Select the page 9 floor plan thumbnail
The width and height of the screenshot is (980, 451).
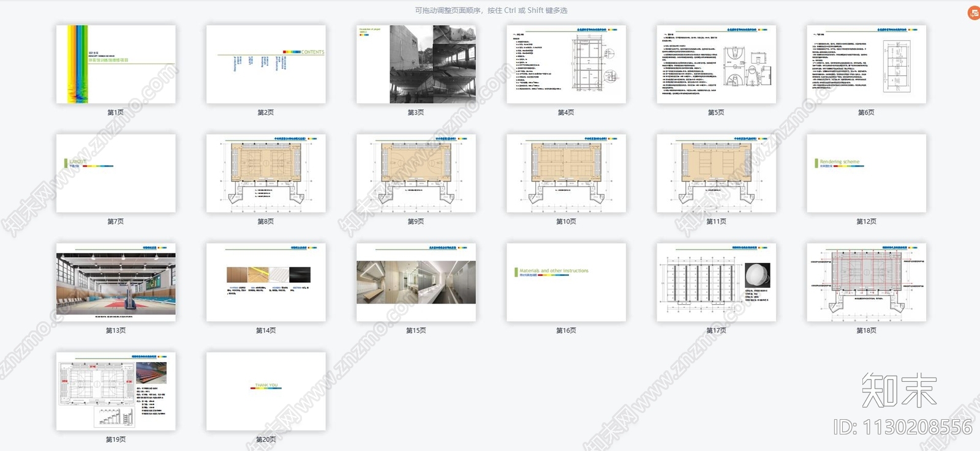[416, 174]
